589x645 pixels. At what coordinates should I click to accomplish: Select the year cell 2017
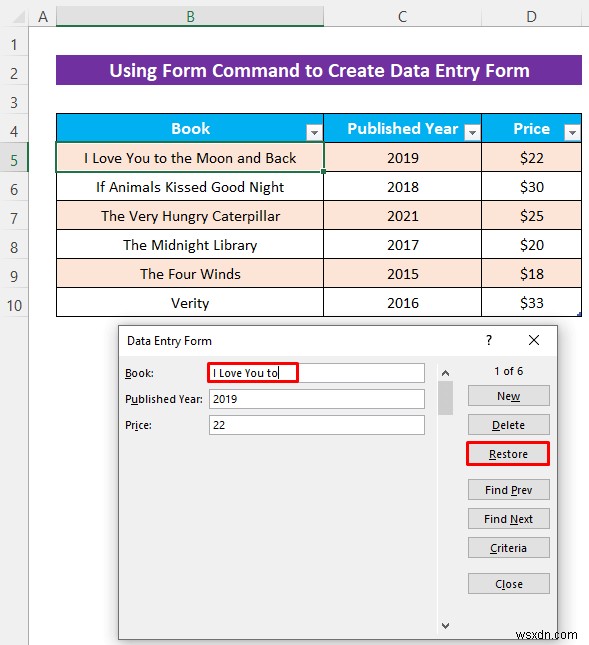click(x=402, y=245)
